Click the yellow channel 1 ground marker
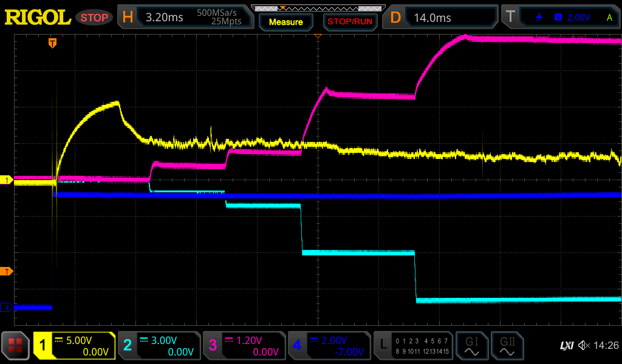The height and width of the screenshot is (364, 622). 7,180
